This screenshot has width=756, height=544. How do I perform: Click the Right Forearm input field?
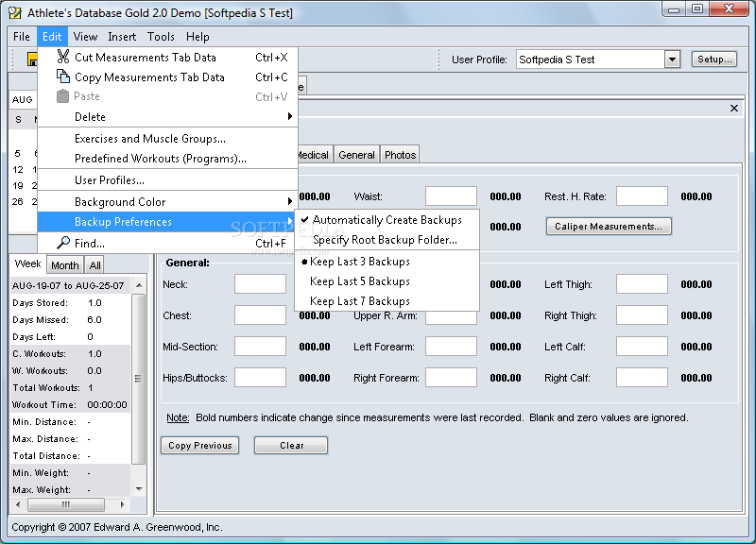tap(451, 378)
